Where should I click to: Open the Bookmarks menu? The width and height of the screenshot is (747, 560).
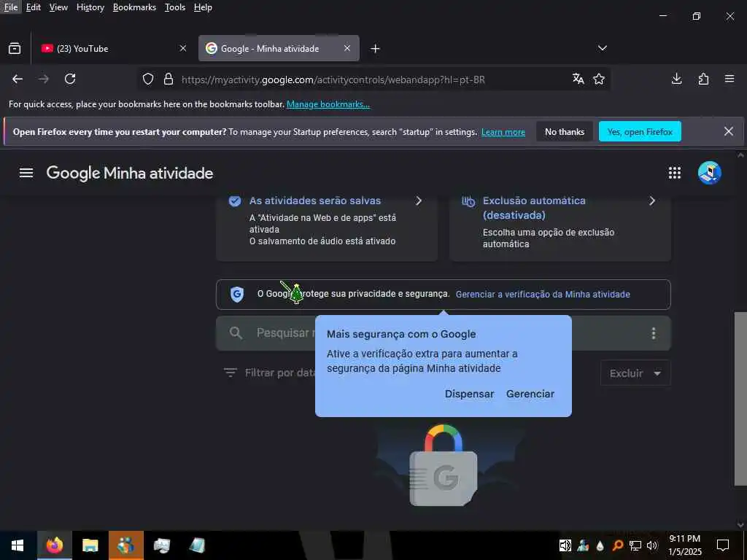tap(134, 7)
